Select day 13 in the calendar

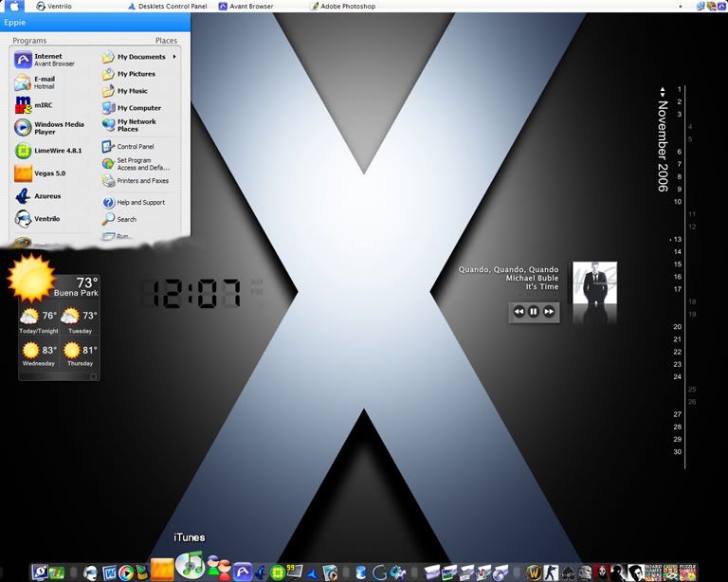click(x=678, y=240)
